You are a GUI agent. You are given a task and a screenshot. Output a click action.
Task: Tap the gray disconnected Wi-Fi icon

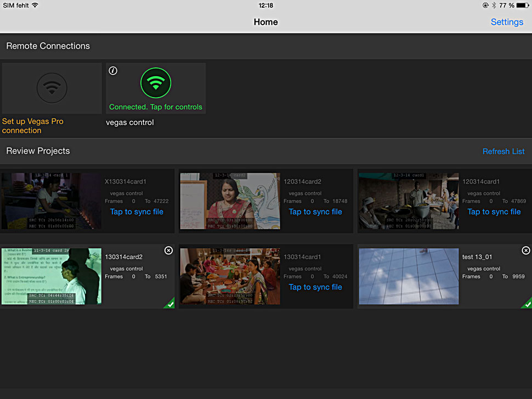52,88
